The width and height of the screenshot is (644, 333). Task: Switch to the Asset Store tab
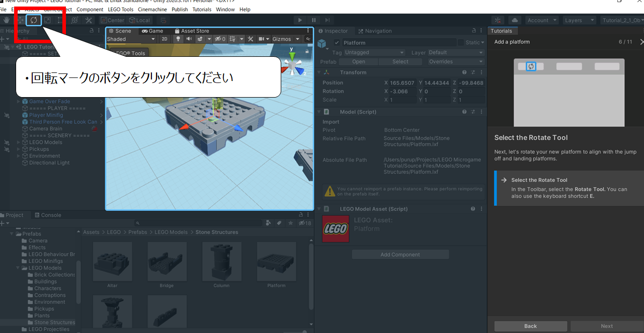click(x=192, y=31)
